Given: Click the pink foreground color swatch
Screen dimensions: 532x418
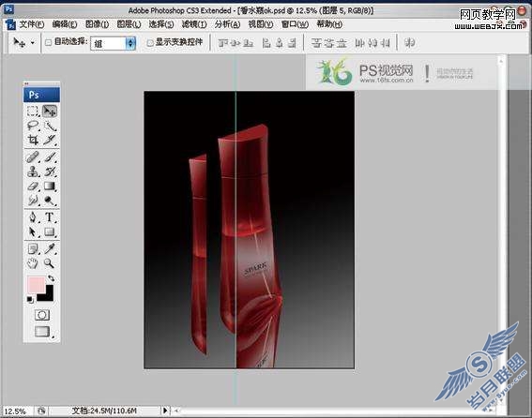Looking at the screenshot, I should (36, 284).
